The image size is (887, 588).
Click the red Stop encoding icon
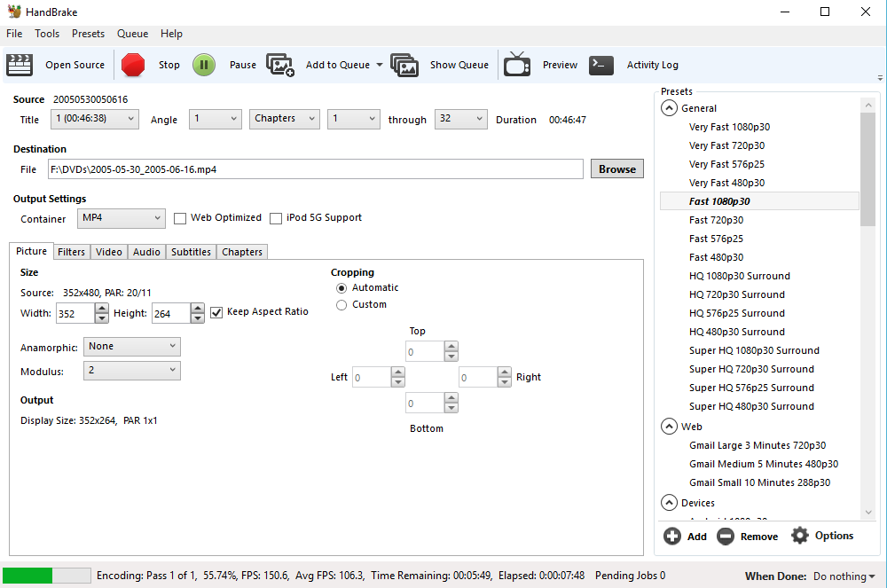tap(133, 65)
